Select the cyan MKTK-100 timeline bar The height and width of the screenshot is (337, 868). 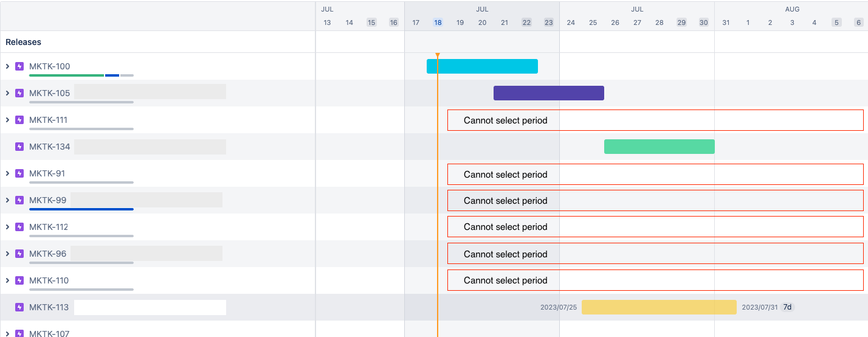pos(482,66)
